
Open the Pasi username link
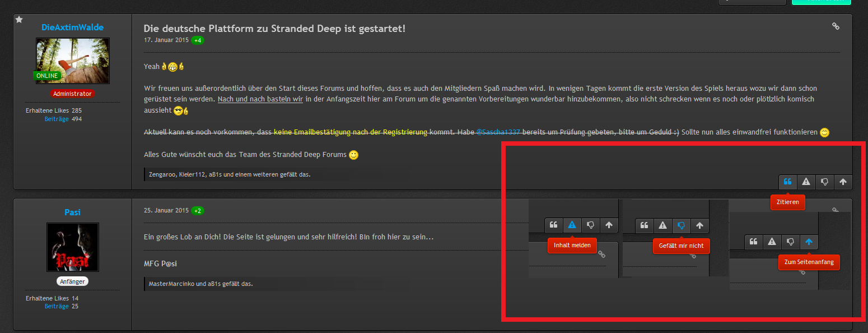point(72,212)
